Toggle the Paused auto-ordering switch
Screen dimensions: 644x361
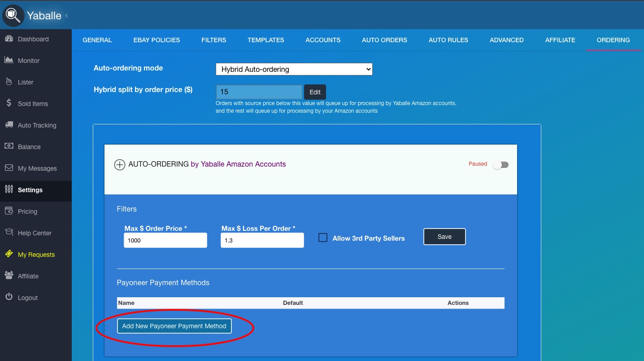[x=500, y=165]
